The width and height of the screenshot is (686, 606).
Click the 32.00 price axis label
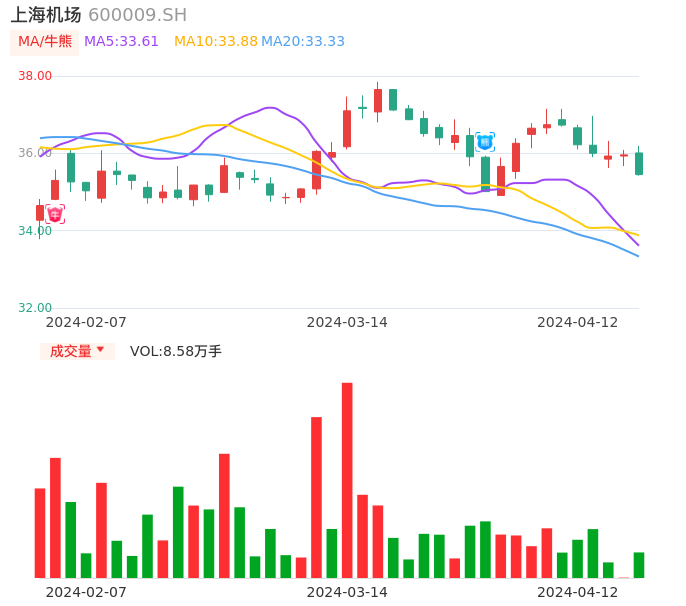(35, 308)
